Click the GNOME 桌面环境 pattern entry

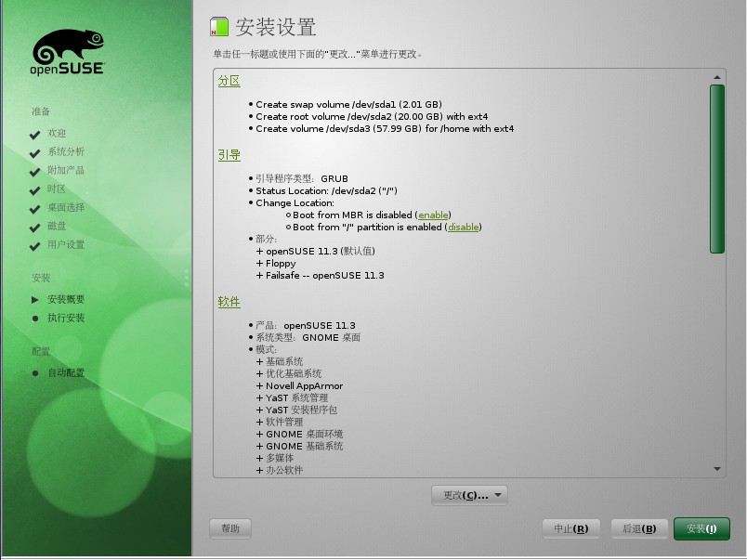point(304,435)
